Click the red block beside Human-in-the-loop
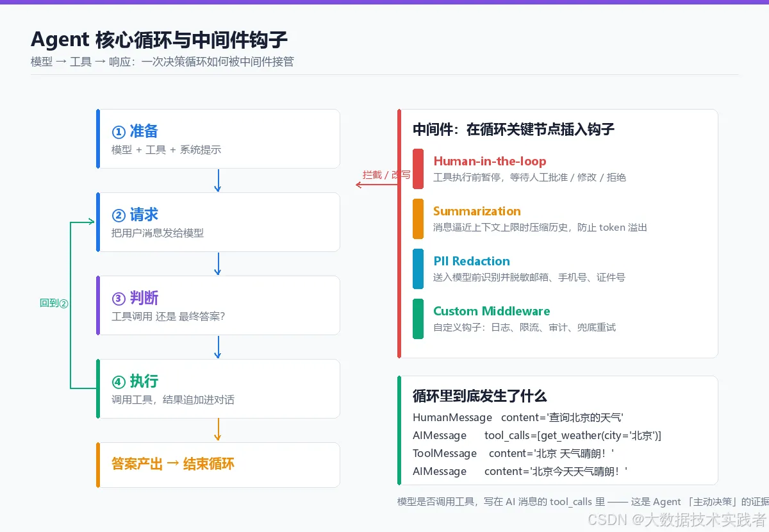This screenshot has height=532, width=769. pos(418,169)
